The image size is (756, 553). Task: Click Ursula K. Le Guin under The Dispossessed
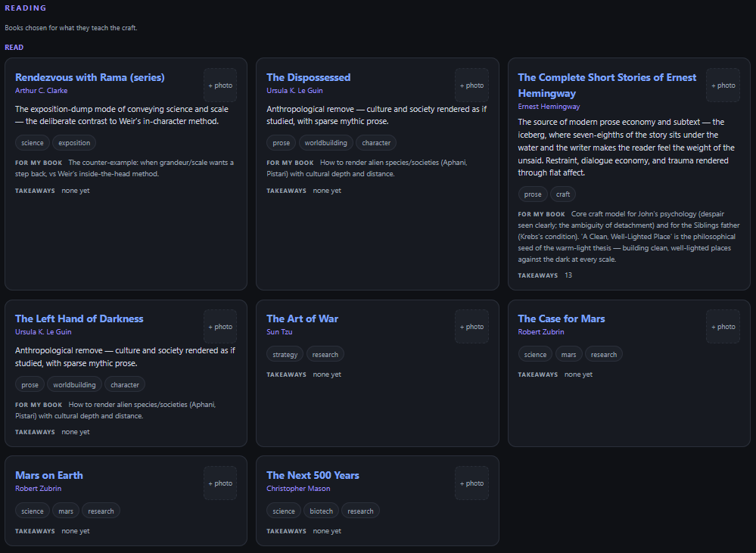[x=294, y=91]
